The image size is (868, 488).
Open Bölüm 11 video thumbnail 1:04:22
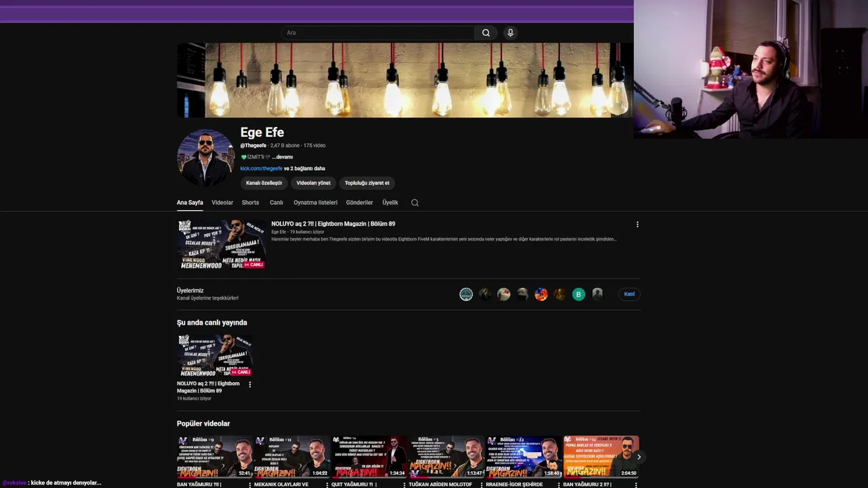(292, 457)
